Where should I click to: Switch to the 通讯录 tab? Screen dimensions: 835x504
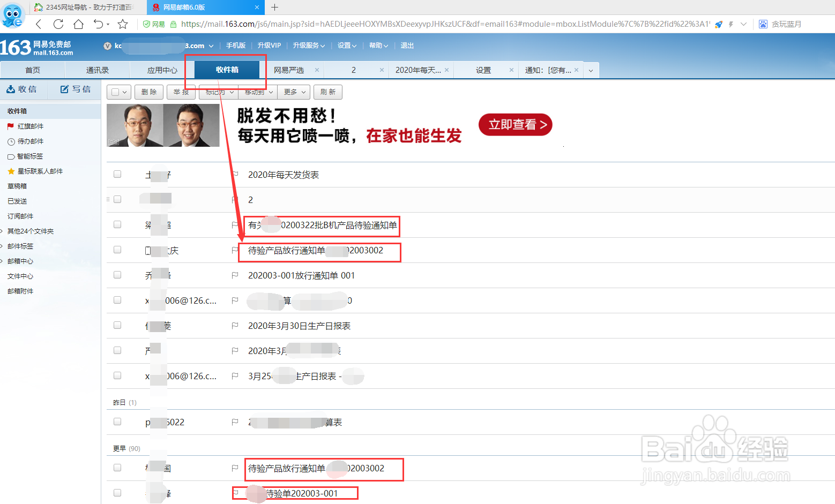(x=98, y=70)
